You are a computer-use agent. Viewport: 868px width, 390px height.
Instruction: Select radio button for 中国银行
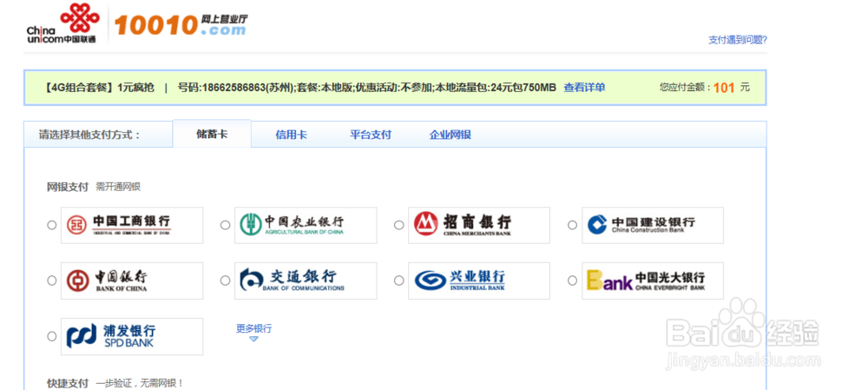tap(51, 281)
